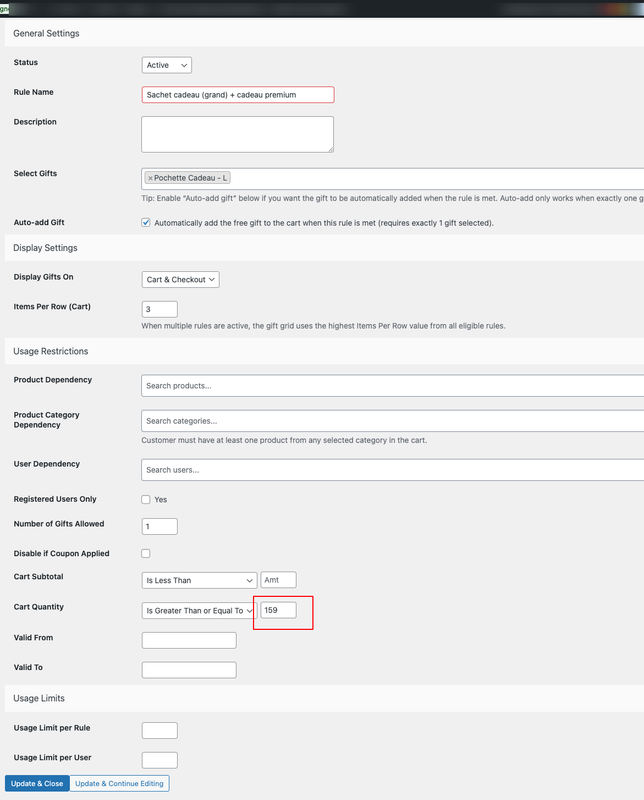The image size is (644, 800).
Task: Enable the Registered Users Only checkbox
Action: point(146,499)
